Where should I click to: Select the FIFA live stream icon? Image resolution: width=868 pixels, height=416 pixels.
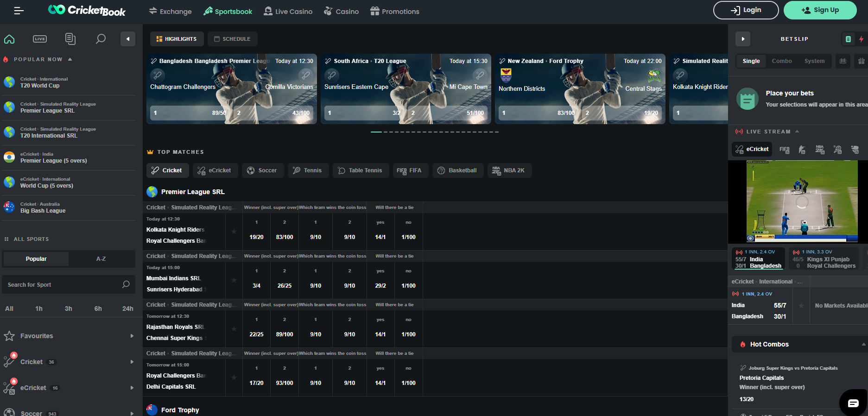tap(784, 149)
